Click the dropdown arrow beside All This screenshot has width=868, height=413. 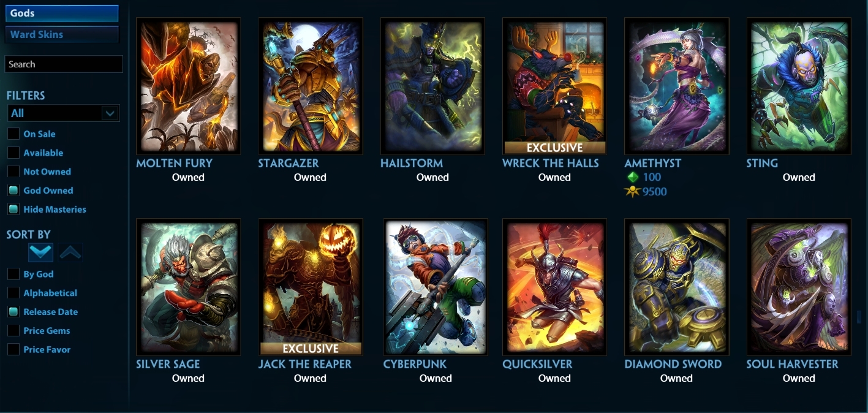[110, 113]
